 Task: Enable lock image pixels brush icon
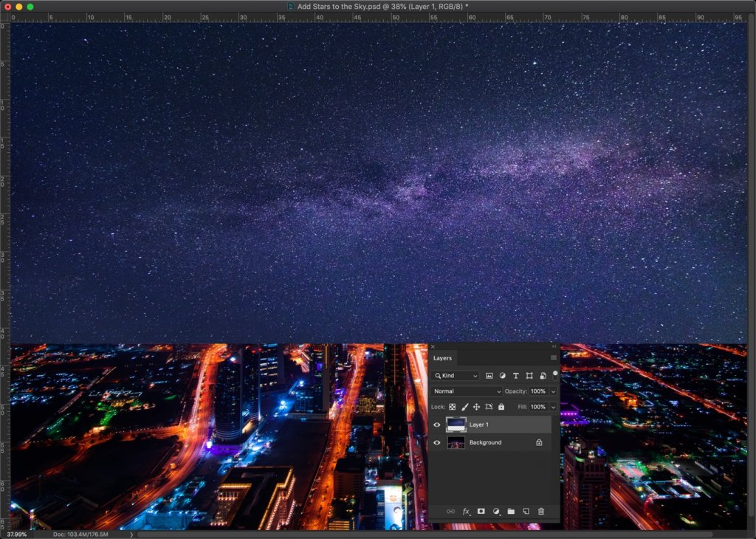pos(464,407)
